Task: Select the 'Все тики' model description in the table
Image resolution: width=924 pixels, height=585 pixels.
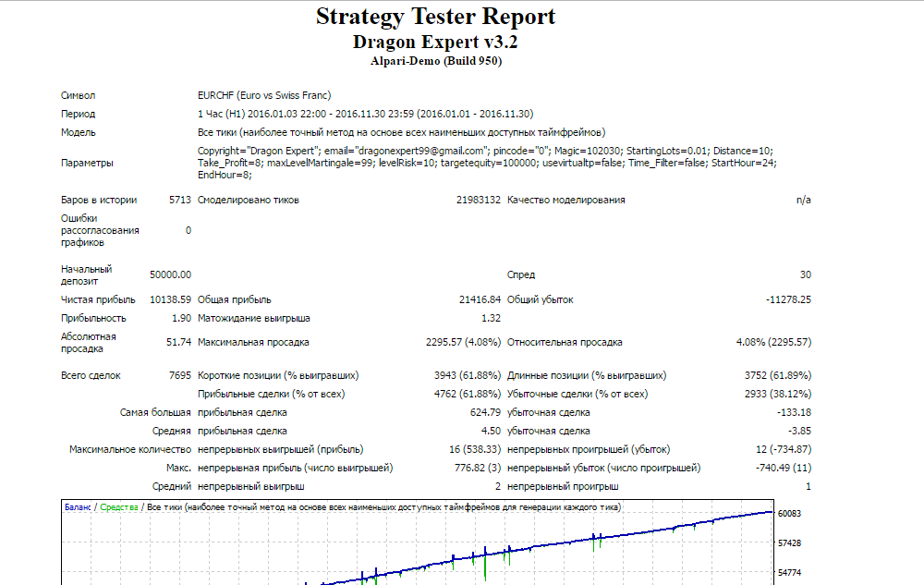Action: 401,132
